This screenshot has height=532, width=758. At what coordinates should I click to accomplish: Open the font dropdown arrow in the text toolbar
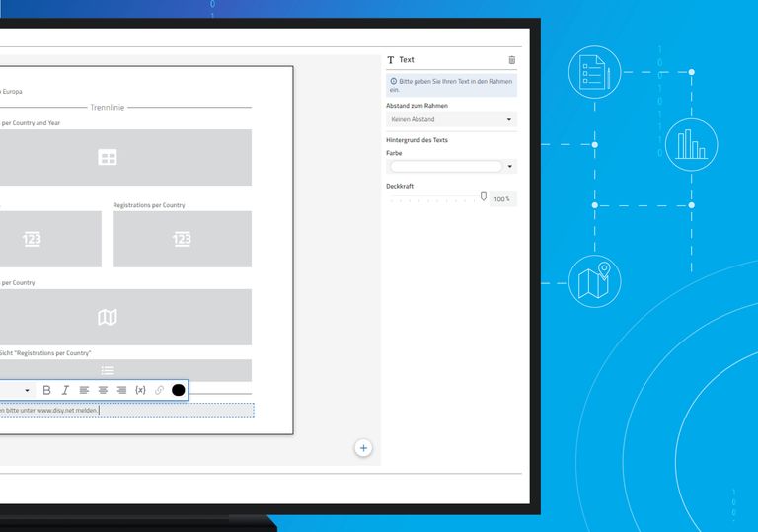(x=27, y=390)
